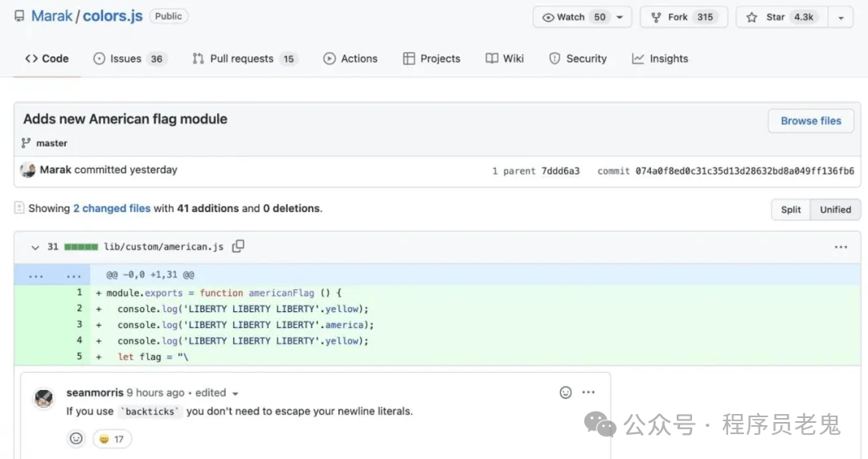Star the colors.js repository
Viewport: 868px width, 459px height.
pos(782,17)
